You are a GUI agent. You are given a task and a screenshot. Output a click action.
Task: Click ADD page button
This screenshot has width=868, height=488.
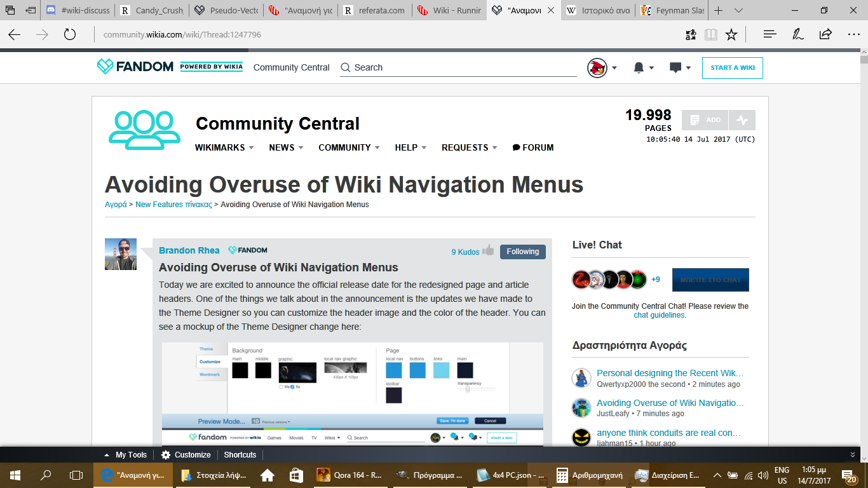pyautogui.click(x=705, y=120)
